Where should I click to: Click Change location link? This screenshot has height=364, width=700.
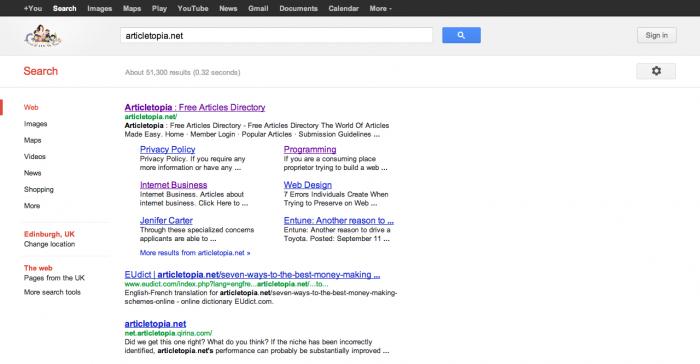(50, 244)
